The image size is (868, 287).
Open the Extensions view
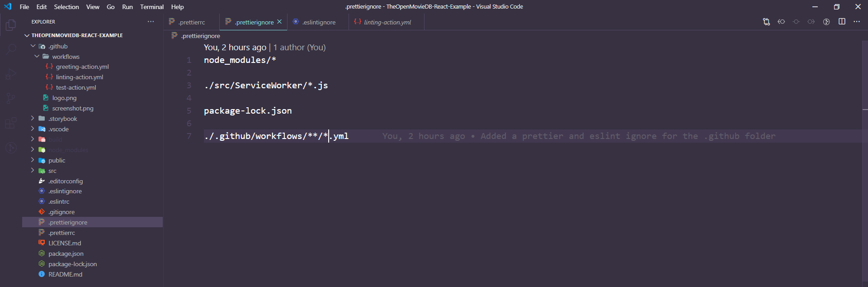10,123
